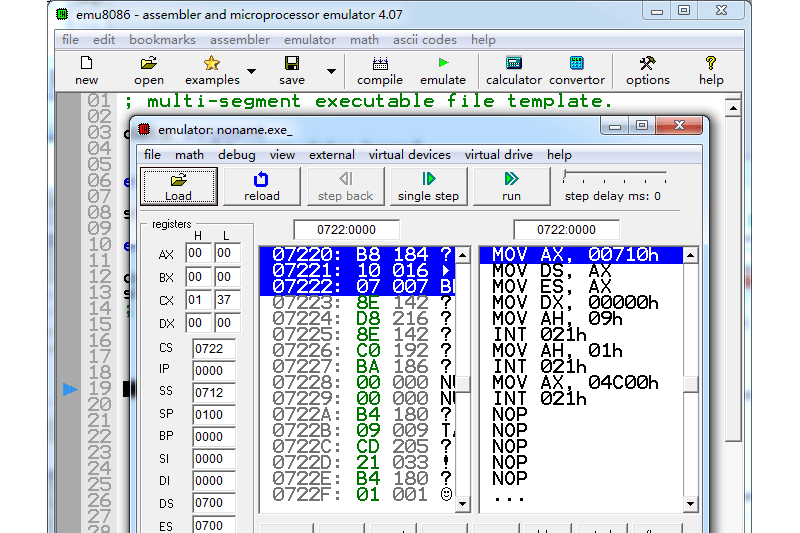This screenshot has width=800, height=533.
Task: Open the virtual drive menu
Action: click(498, 155)
